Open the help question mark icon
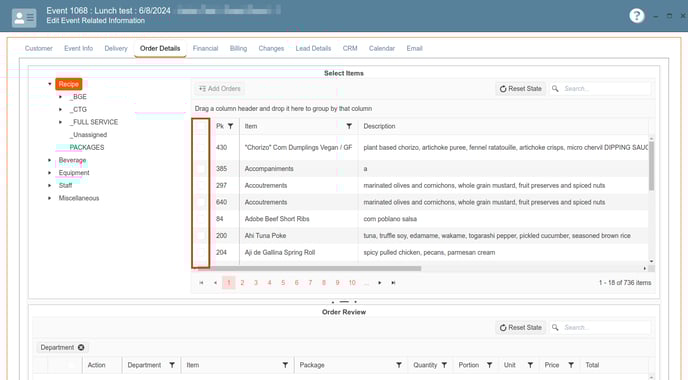This screenshot has width=688, height=380. (x=637, y=16)
